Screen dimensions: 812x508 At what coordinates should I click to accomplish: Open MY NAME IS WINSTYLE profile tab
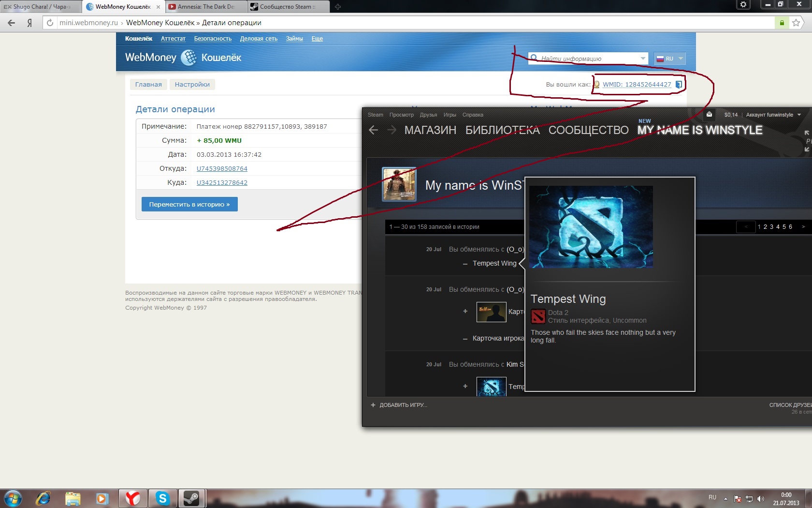(700, 130)
